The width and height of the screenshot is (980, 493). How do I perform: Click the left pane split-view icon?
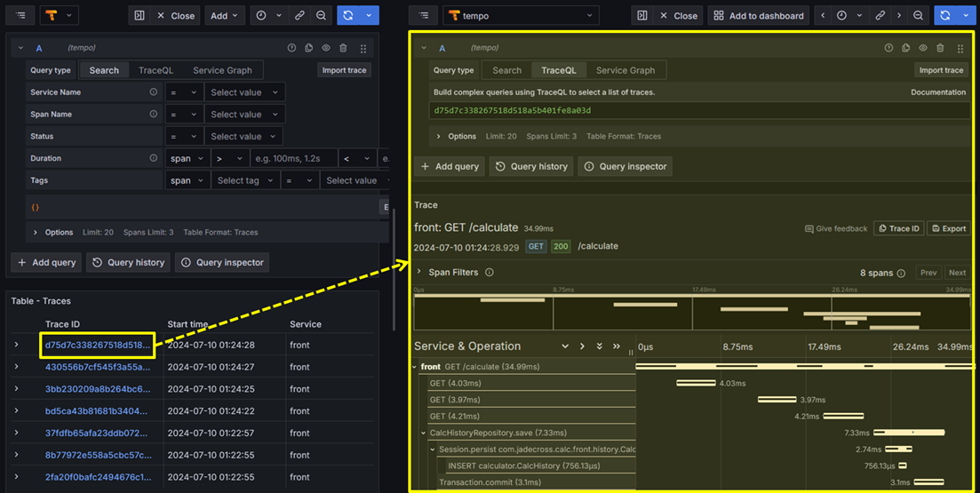coord(139,16)
